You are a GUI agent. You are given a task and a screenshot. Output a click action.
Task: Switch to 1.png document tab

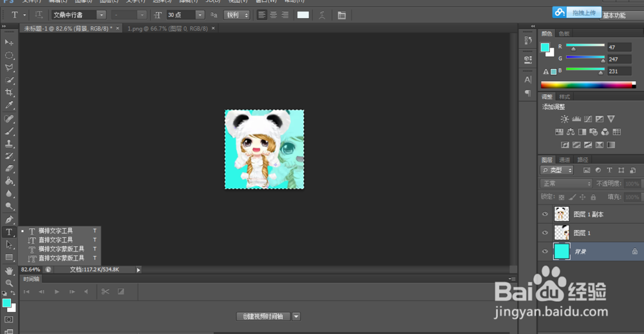point(168,28)
